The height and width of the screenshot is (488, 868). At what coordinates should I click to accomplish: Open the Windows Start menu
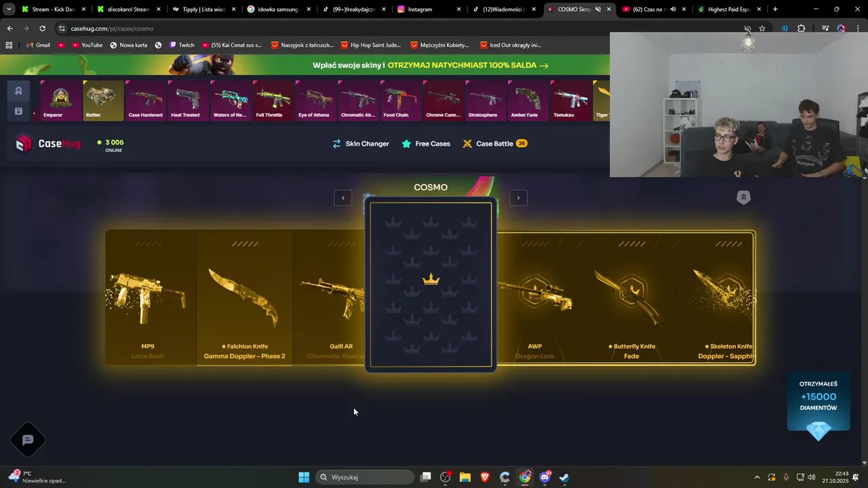(304, 477)
